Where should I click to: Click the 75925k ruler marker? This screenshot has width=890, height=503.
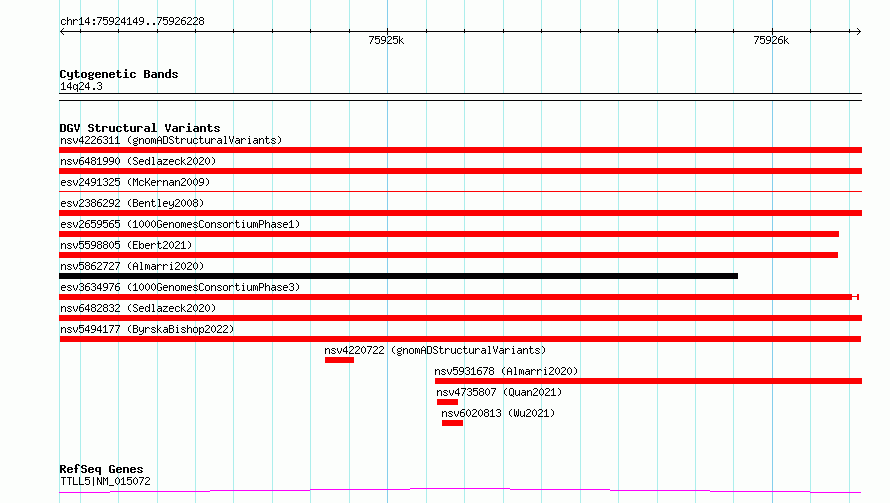click(386, 40)
